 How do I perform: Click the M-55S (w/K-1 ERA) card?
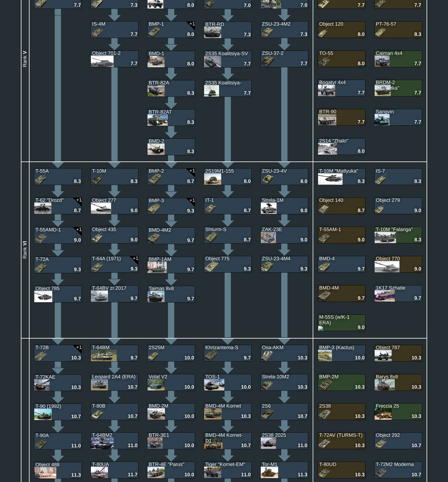point(341,322)
